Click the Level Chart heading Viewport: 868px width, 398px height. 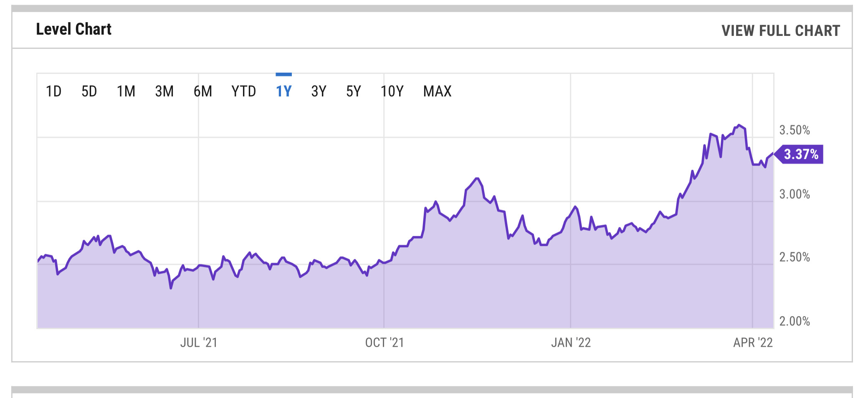point(73,29)
